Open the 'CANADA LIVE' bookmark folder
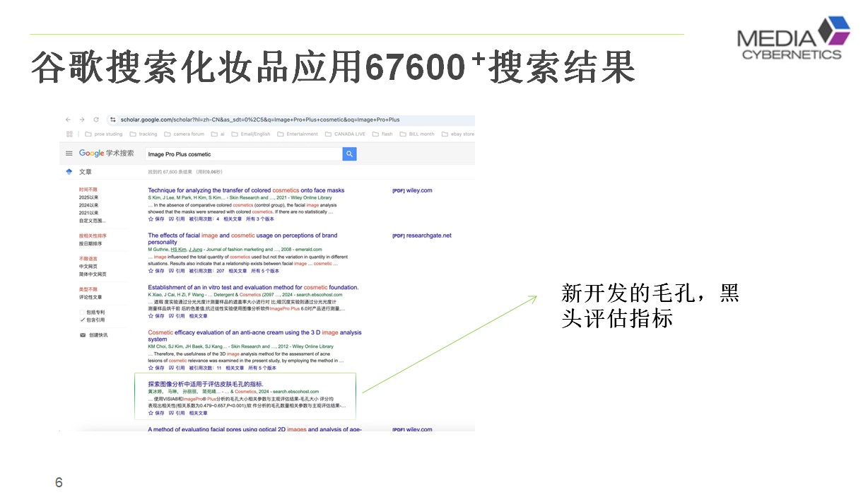 (348, 134)
